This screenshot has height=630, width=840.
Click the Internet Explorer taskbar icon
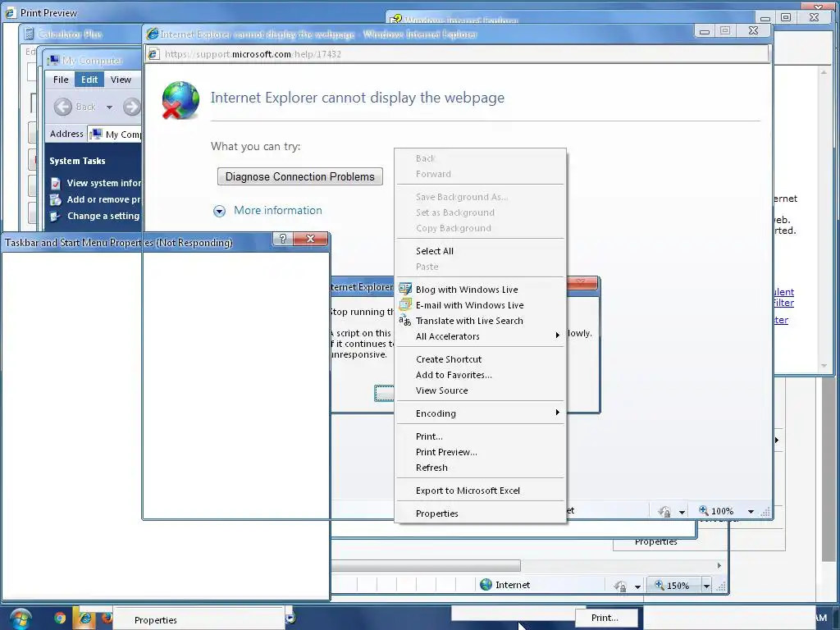84,619
